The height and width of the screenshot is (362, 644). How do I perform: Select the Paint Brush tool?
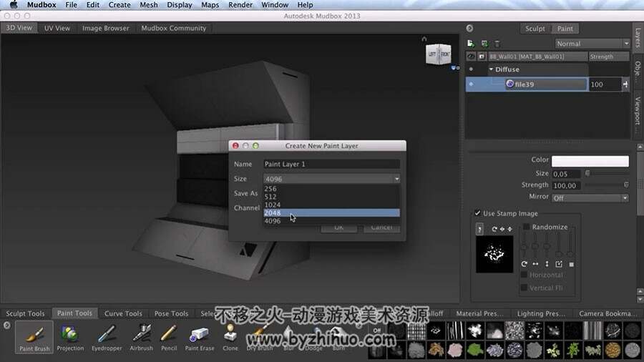(34, 338)
